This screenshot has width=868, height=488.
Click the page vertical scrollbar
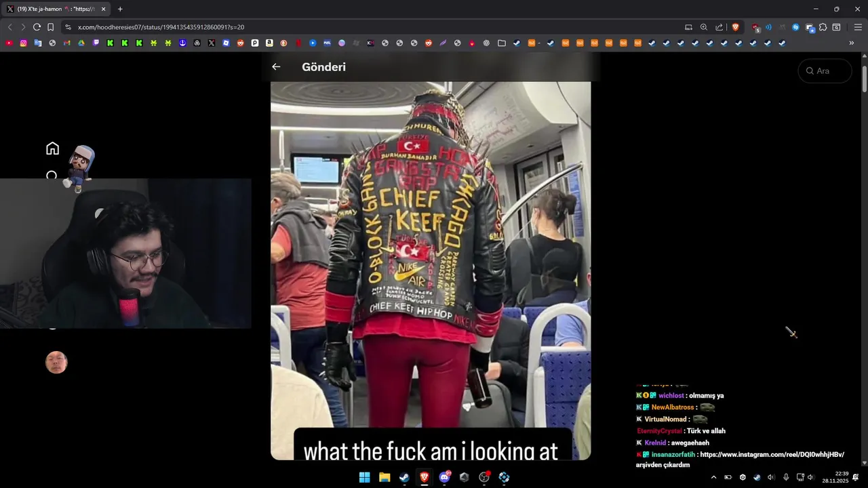(864, 79)
